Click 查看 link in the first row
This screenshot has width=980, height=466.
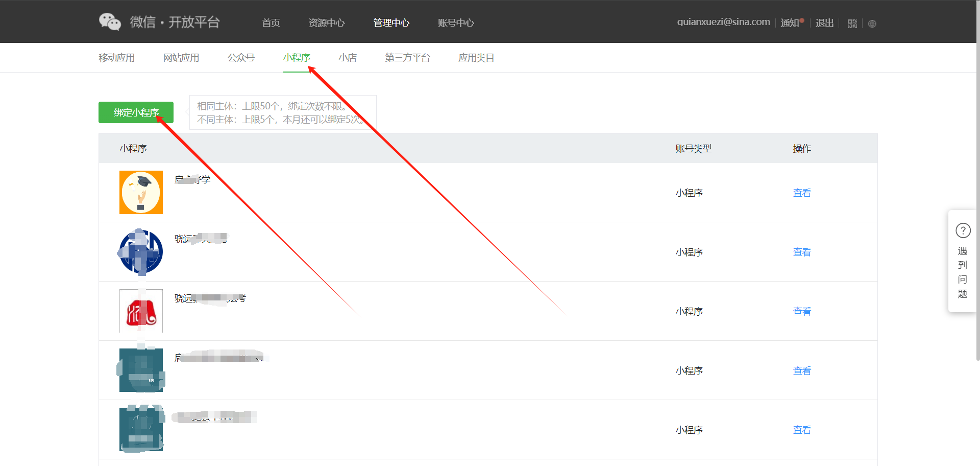(x=801, y=193)
